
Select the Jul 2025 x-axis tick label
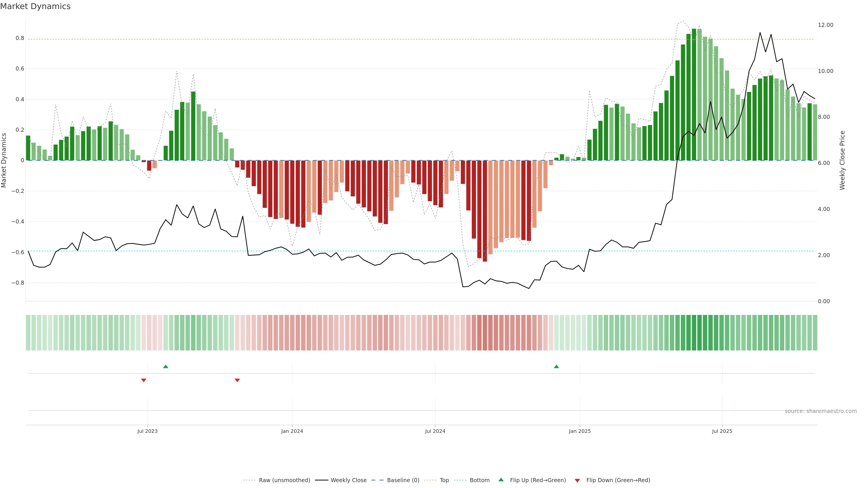click(x=722, y=431)
